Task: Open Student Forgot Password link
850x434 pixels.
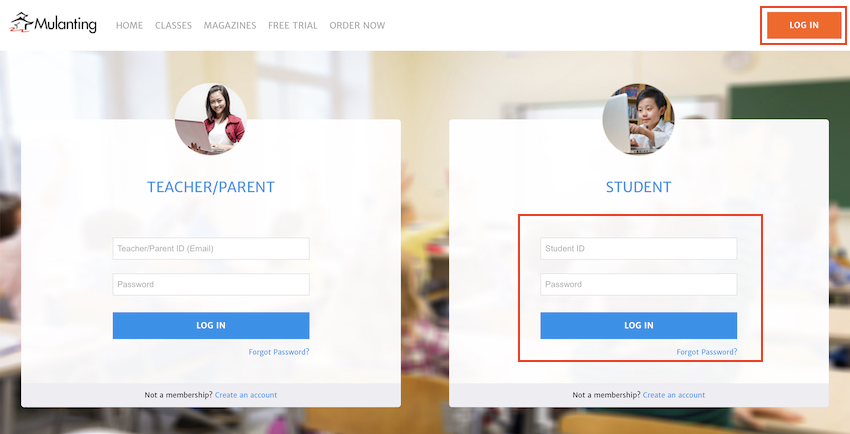Action: pyautogui.click(x=707, y=352)
